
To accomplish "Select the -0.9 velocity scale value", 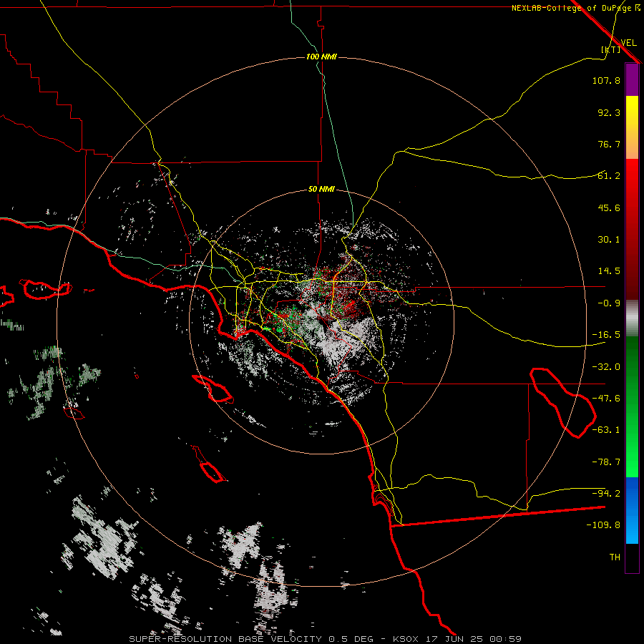I will (x=609, y=303).
